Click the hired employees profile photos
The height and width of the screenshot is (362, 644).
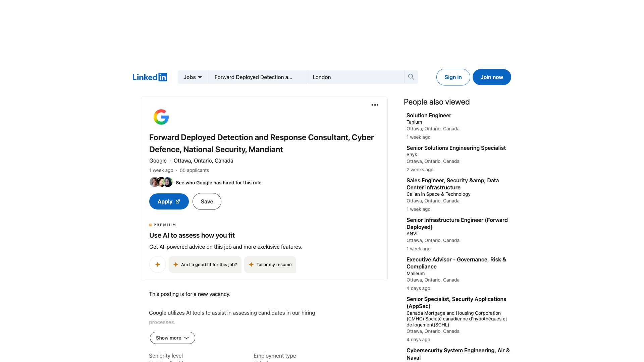click(x=161, y=182)
